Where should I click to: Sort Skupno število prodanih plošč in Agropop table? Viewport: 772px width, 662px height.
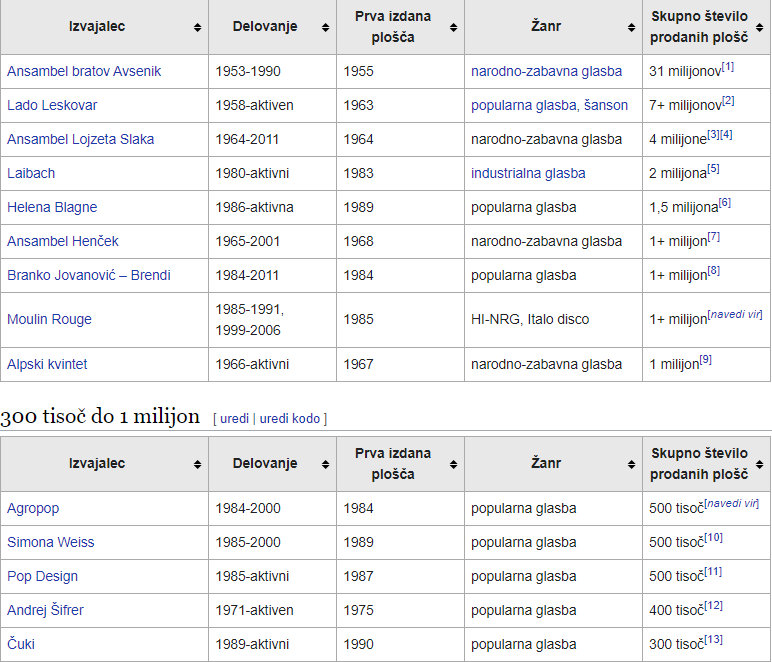[x=760, y=464]
